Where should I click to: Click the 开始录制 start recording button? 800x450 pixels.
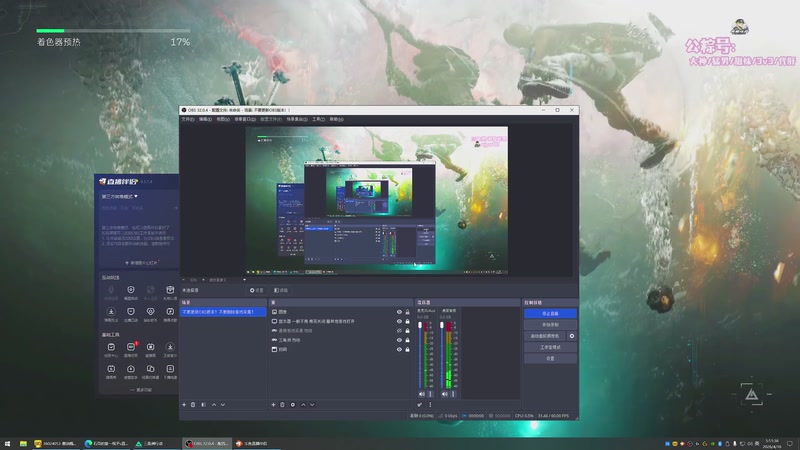pyautogui.click(x=550, y=325)
